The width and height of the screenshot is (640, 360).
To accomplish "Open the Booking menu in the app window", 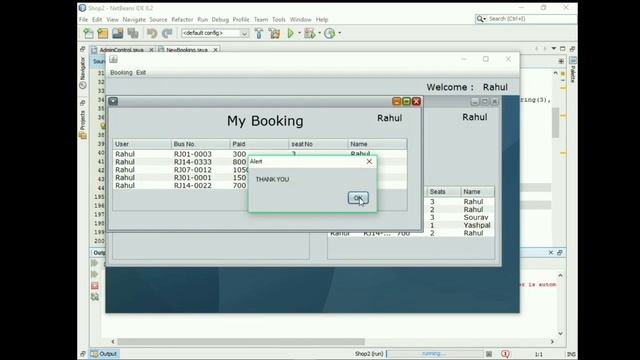I will (x=121, y=72).
